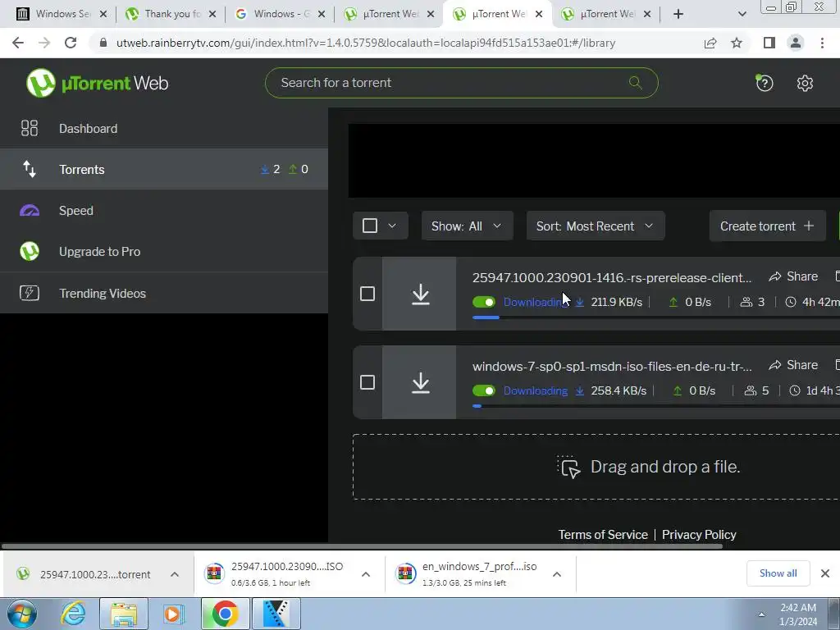
Task: Reload the page
Action: 71,43
